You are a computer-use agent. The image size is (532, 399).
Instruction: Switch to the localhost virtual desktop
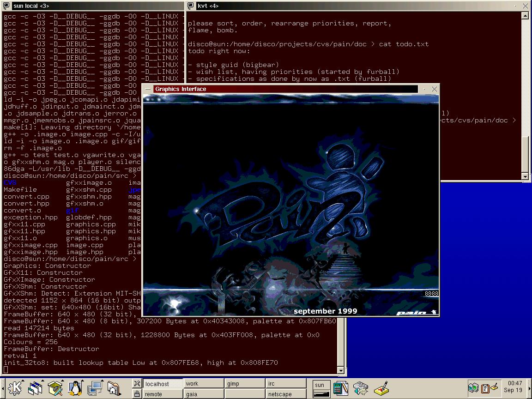pyautogui.click(x=163, y=384)
